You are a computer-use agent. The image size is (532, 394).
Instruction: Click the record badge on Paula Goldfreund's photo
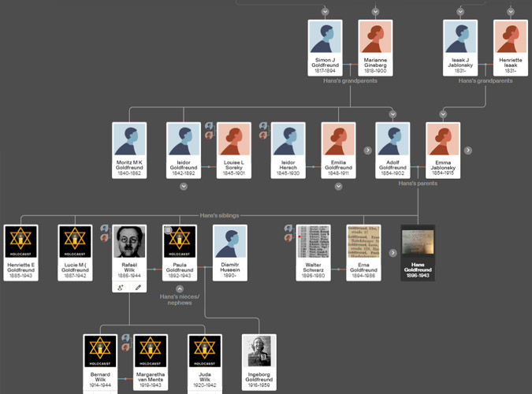pyautogui.click(x=168, y=230)
